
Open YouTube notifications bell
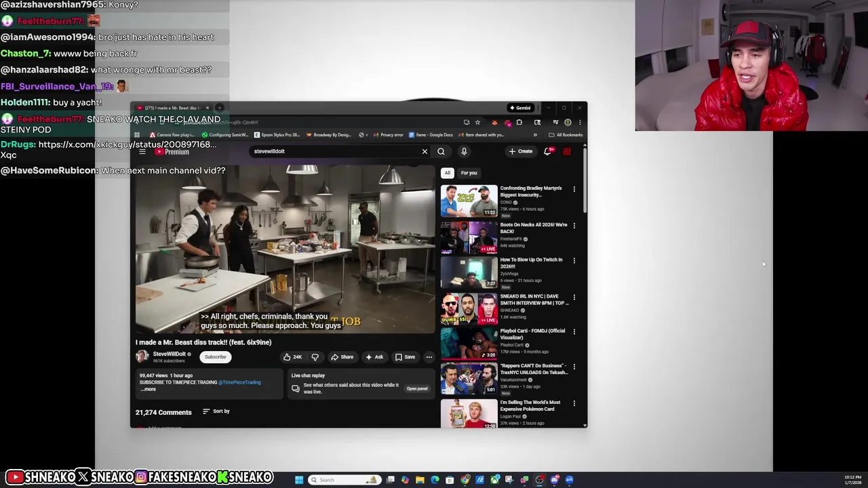pyautogui.click(x=547, y=151)
